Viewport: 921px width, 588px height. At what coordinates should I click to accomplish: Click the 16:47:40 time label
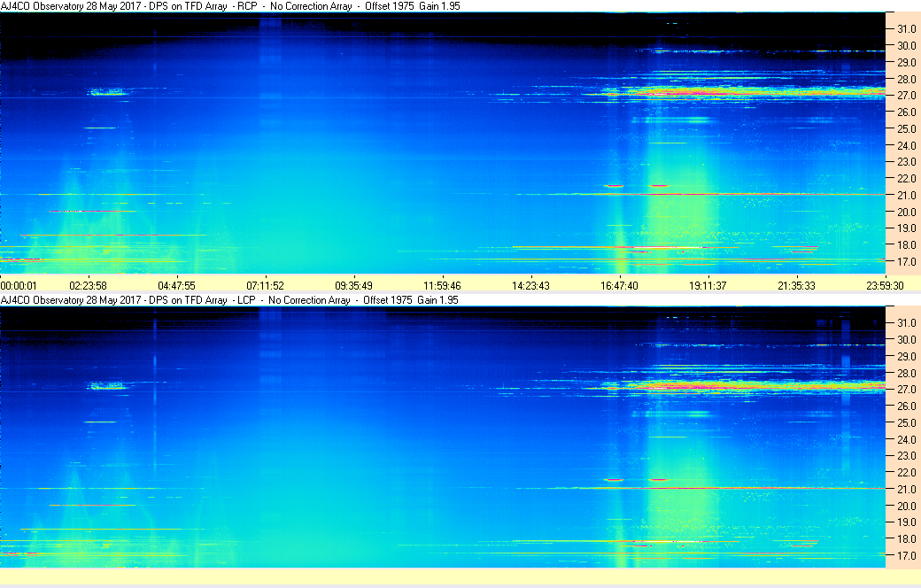[x=619, y=286]
